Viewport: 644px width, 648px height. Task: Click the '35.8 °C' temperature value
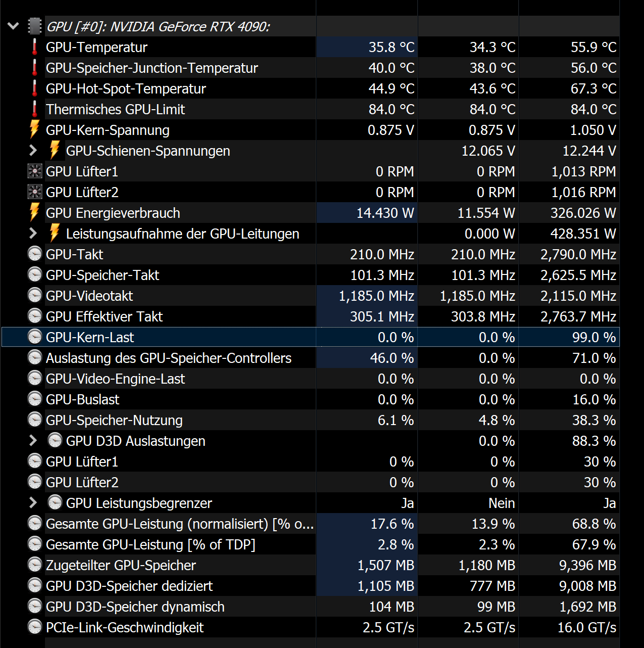point(391,47)
